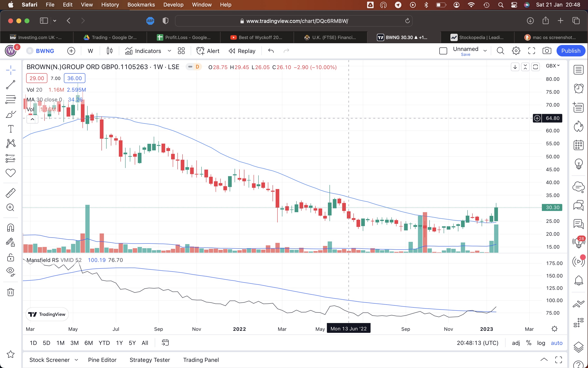Toggle log scale mode

(541, 343)
